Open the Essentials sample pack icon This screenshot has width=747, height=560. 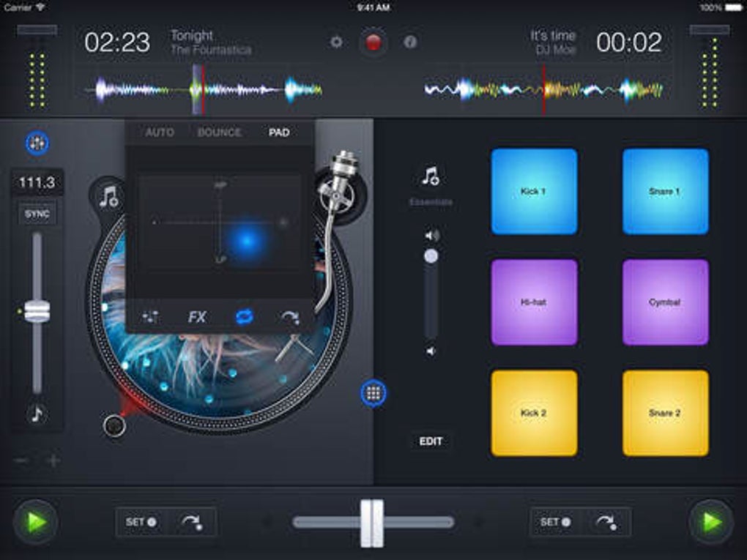(x=431, y=174)
